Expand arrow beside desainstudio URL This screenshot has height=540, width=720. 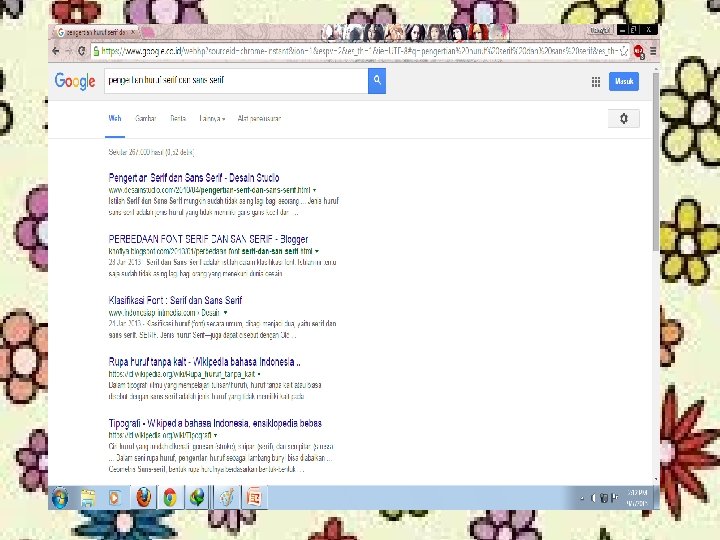tap(315, 190)
